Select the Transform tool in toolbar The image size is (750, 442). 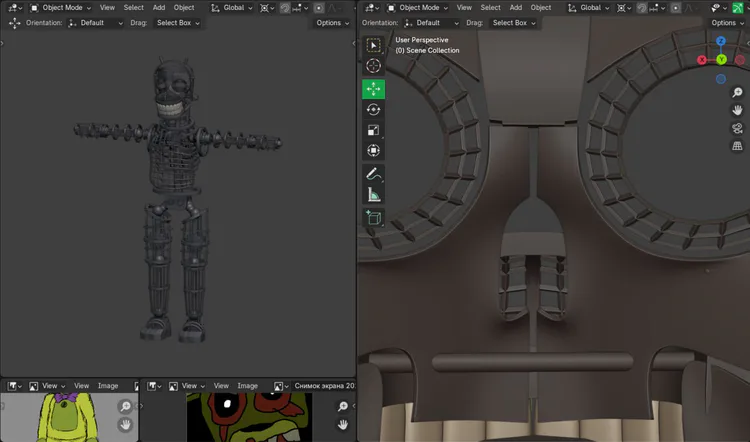373,151
